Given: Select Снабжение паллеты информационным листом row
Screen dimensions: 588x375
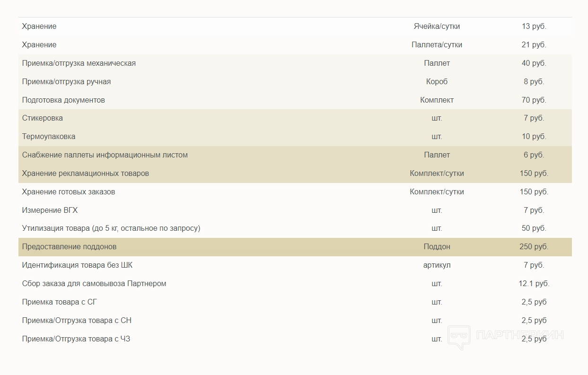Looking at the screenshot, I should (105, 155).
